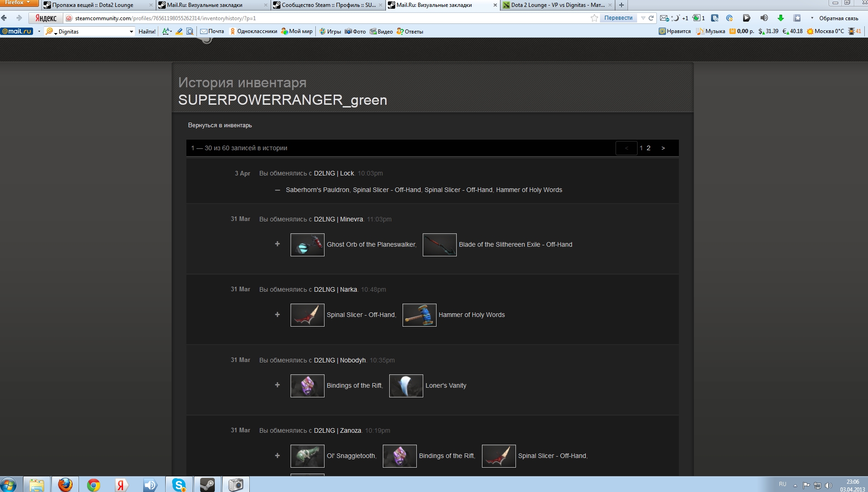Click the volume icon in system tray
The height and width of the screenshot is (492, 868).
[829, 485]
